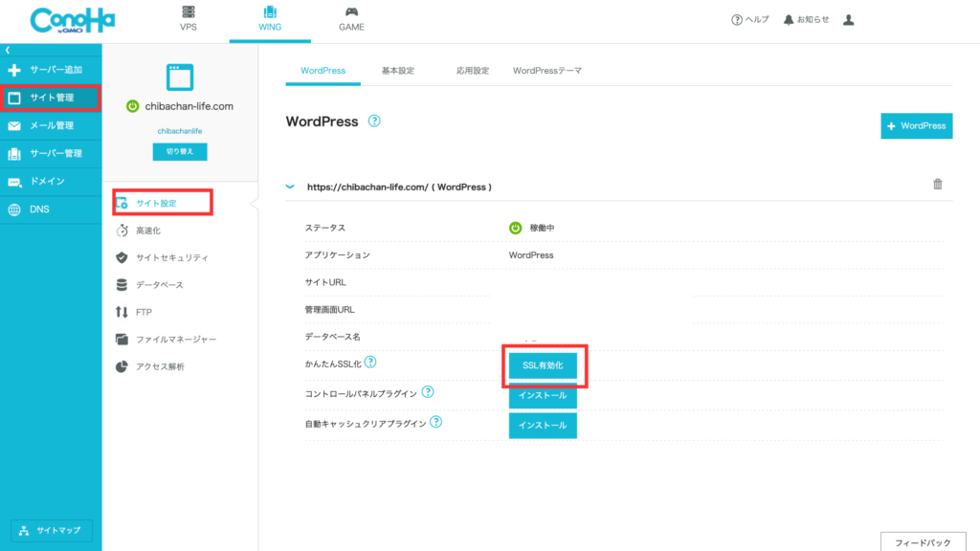Click the ConoHa logo
The height and width of the screenshot is (551, 980).
click(x=73, y=21)
